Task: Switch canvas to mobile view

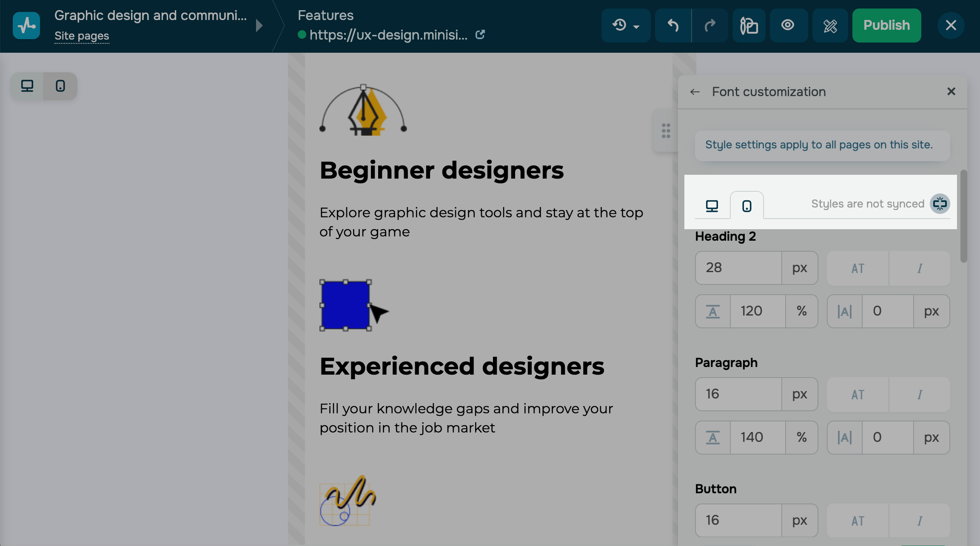Action: [60, 86]
